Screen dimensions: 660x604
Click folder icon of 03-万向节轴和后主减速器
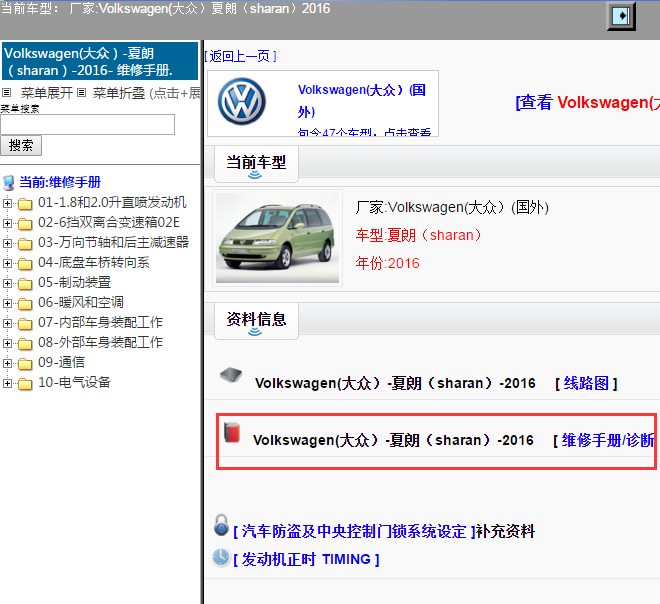25,244
